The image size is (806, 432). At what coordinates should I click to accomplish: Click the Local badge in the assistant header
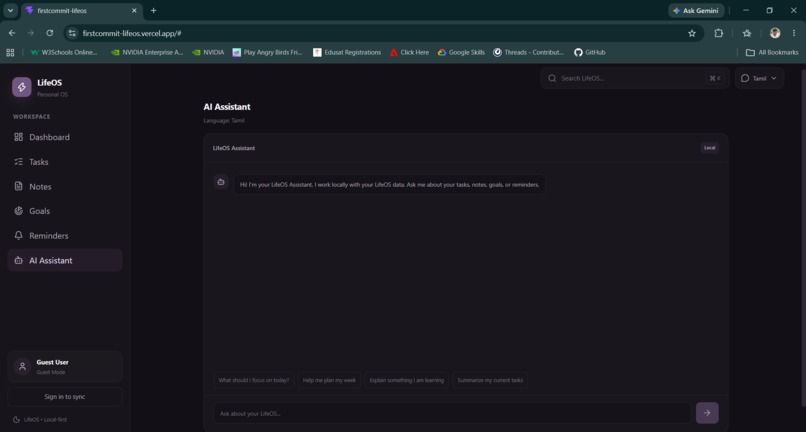[x=709, y=148]
